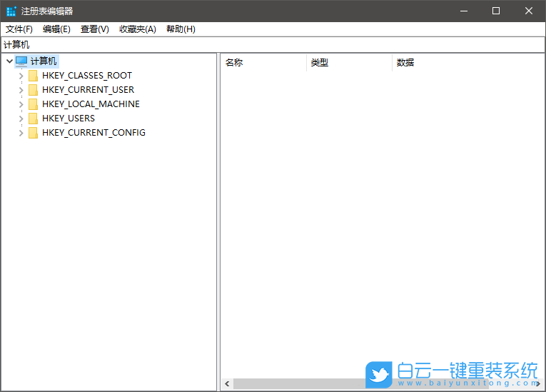Click the HKEY_CURRENT_USER folder icon
Screen dimensions: 546x392
[x=33, y=90]
